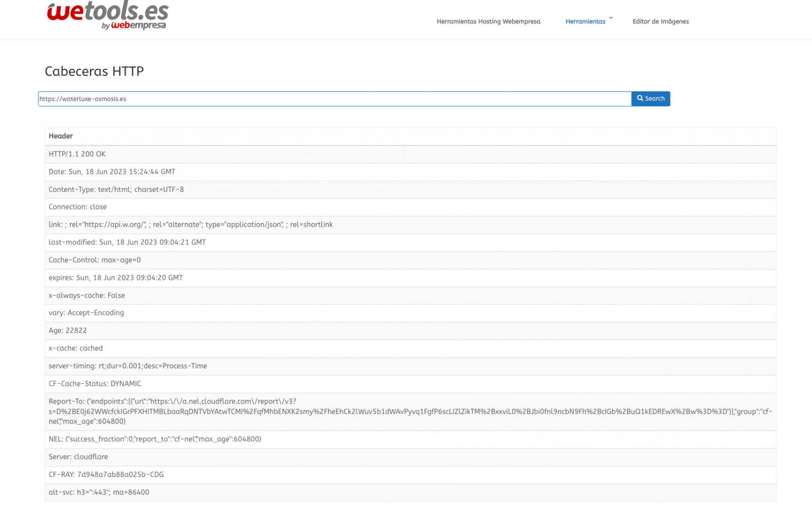
Task: Select the CF-Cache-Status: DYNAMIC row
Action: [x=410, y=384]
